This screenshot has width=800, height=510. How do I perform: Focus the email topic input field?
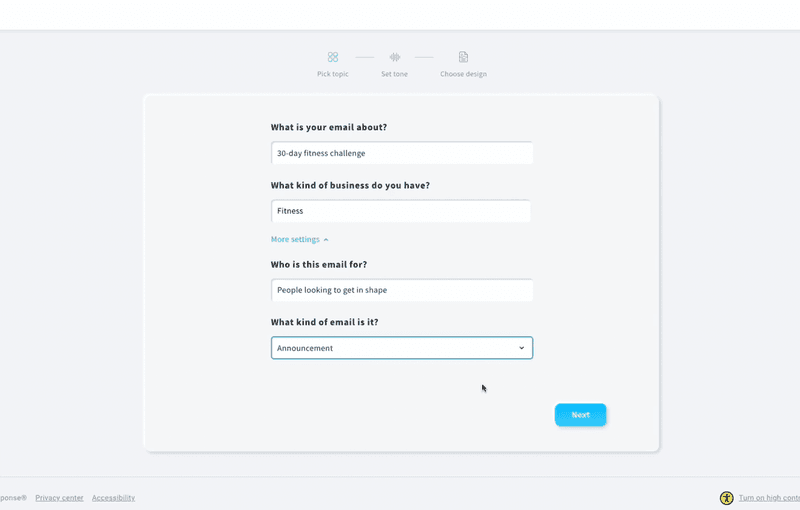(401, 153)
